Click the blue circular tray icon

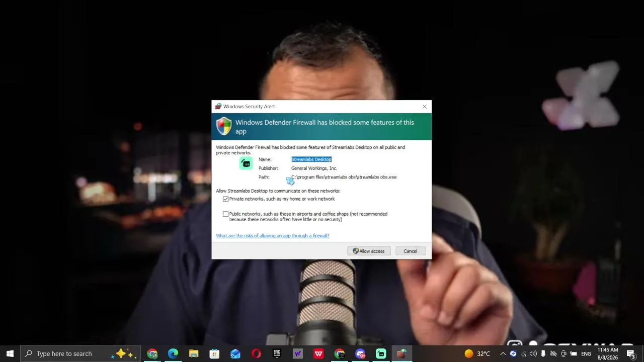click(513, 353)
